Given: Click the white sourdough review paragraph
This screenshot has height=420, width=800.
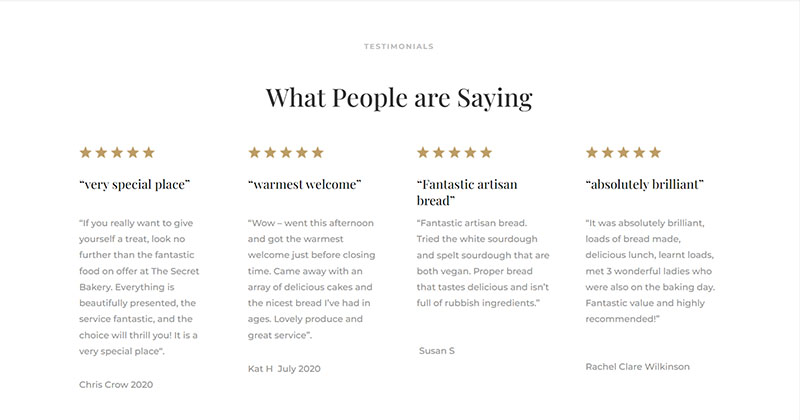Looking at the screenshot, I should [480, 262].
